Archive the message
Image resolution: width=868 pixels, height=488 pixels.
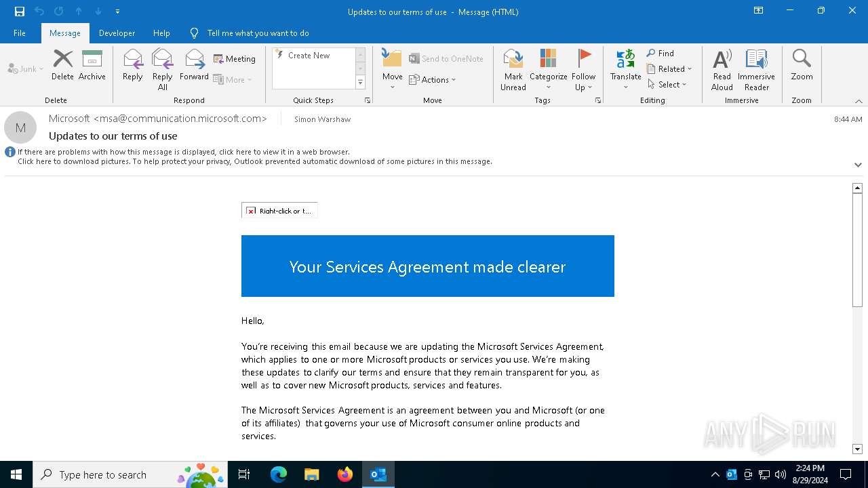click(x=92, y=65)
